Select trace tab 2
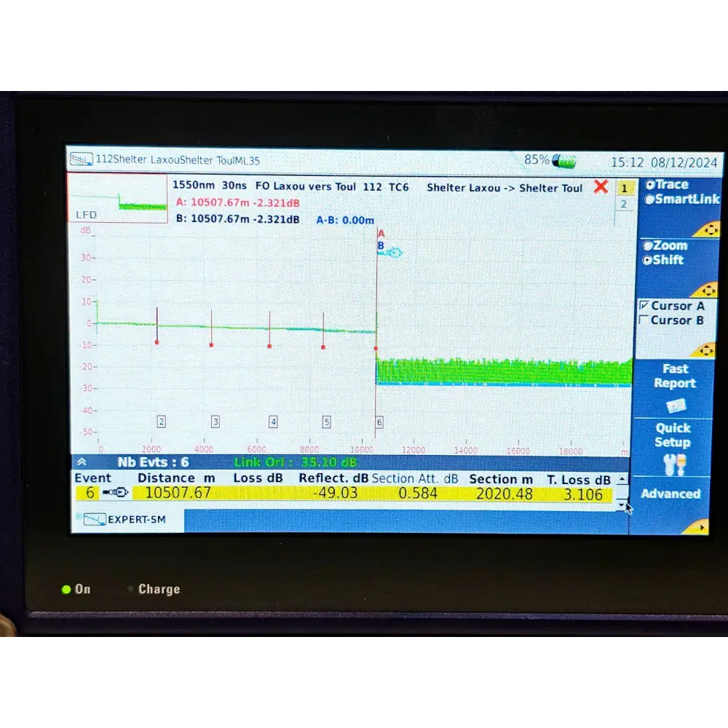 coord(624,204)
